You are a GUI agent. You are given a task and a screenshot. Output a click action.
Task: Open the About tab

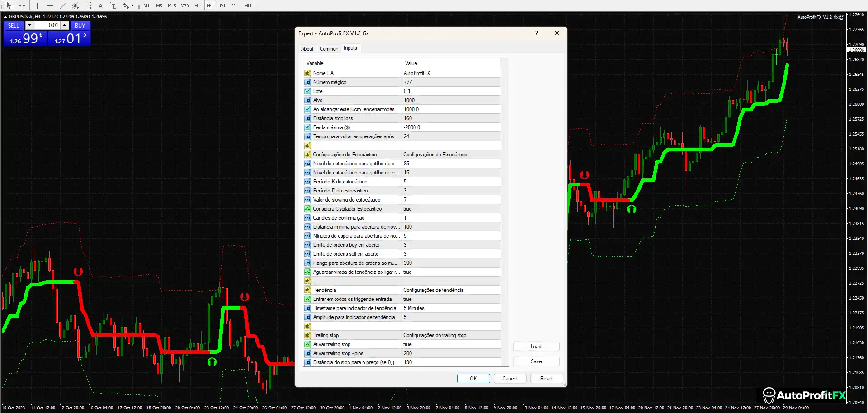pos(307,48)
